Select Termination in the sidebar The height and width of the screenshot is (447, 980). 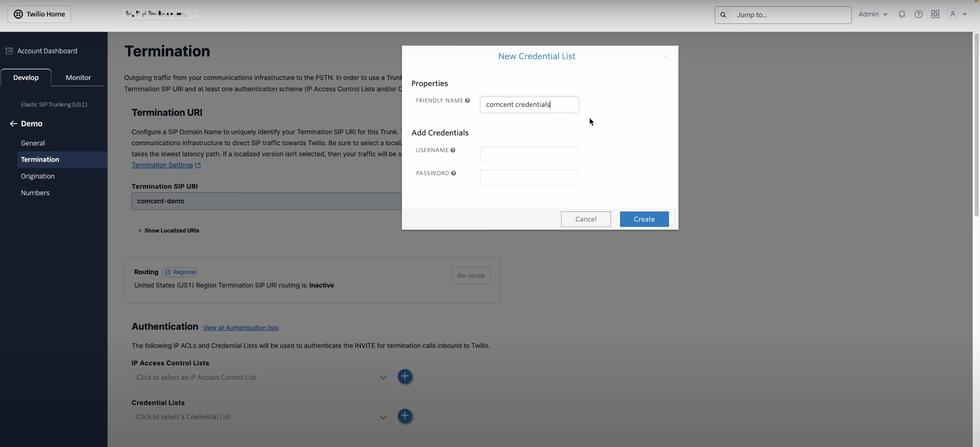62,160
